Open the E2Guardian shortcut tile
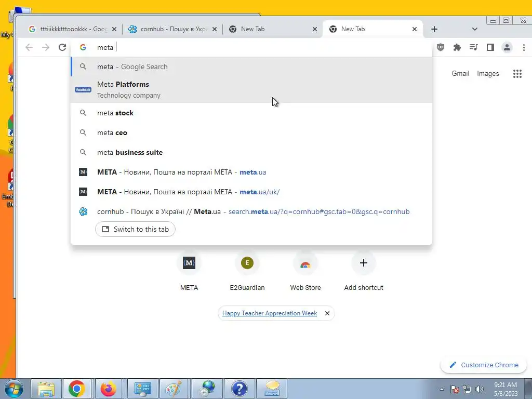The width and height of the screenshot is (532, 399). pyautogui.click(x=247, y=271)
